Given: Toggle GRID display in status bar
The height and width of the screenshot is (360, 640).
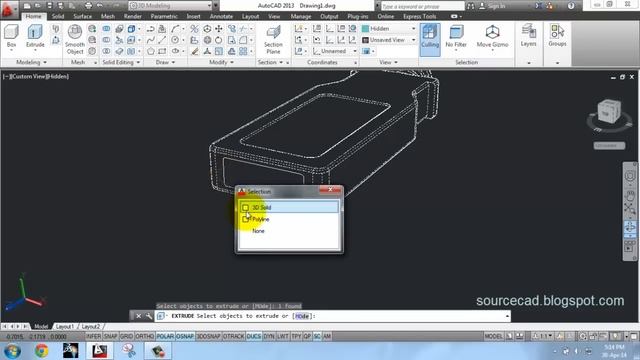Looking at the screenshot, I should pyautogui.click(x=127, y=336).
